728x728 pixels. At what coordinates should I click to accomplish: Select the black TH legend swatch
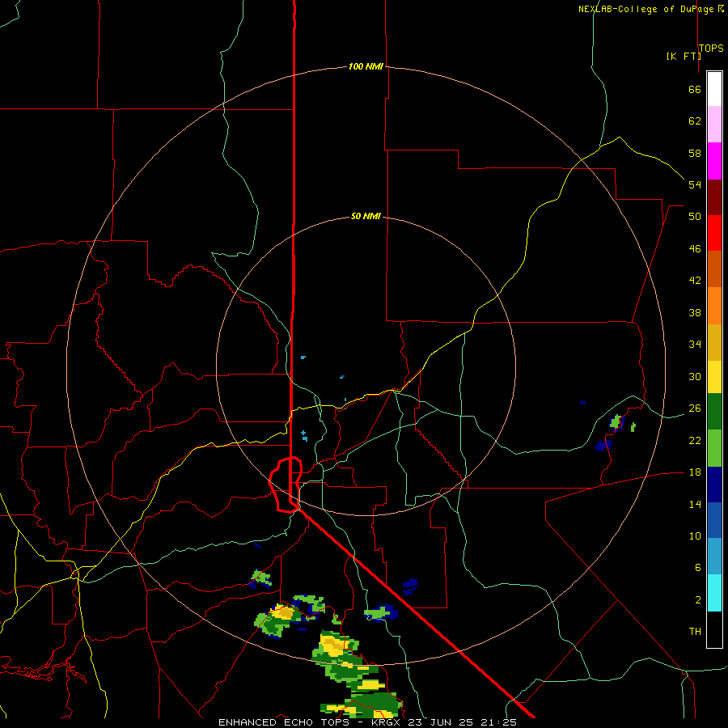click(714, 629)
